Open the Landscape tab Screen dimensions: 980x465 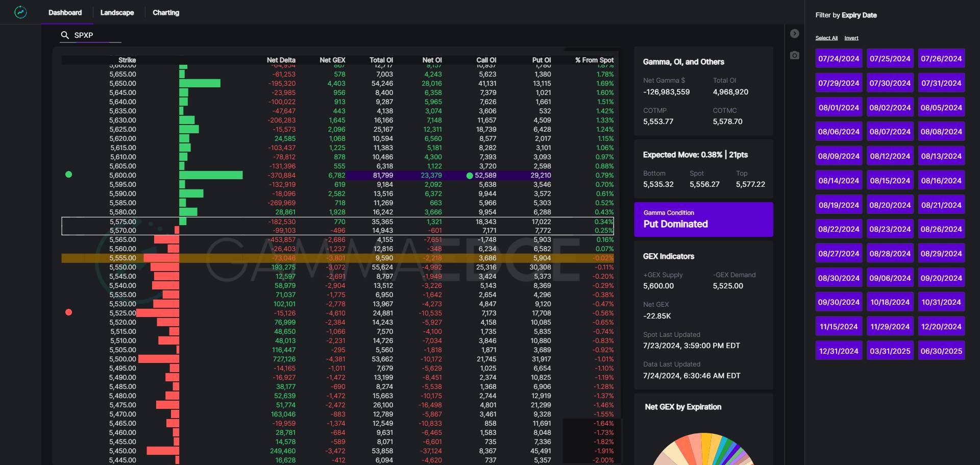pos(117,13)
